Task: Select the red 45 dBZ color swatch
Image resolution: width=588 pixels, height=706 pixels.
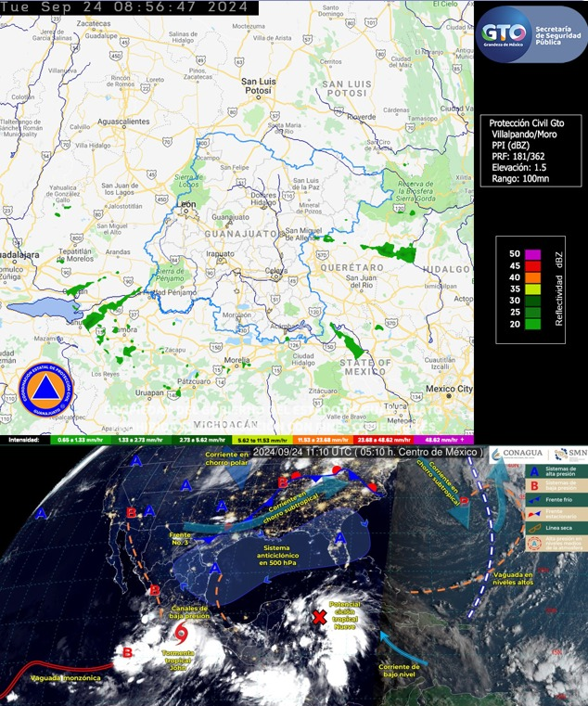Action: (x=532, y=265)
